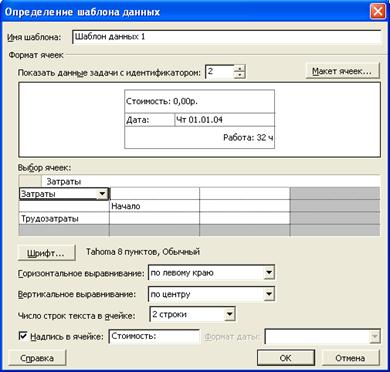Screen dimensions: 390x372
Task: Close the dialog with the X button
Action: tap(377, 12)
